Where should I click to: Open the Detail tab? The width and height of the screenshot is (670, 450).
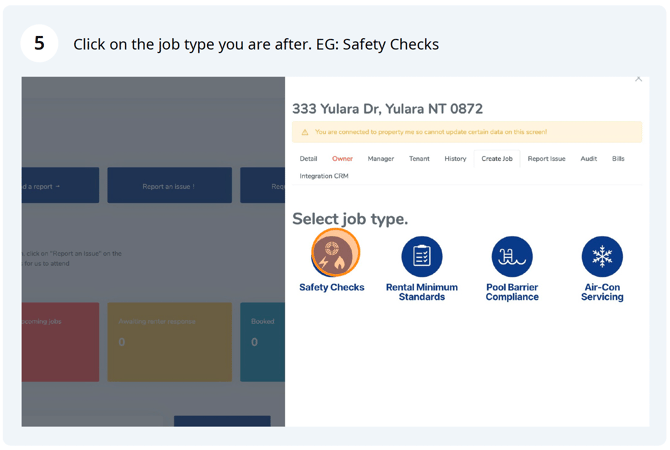coord(308,159)
